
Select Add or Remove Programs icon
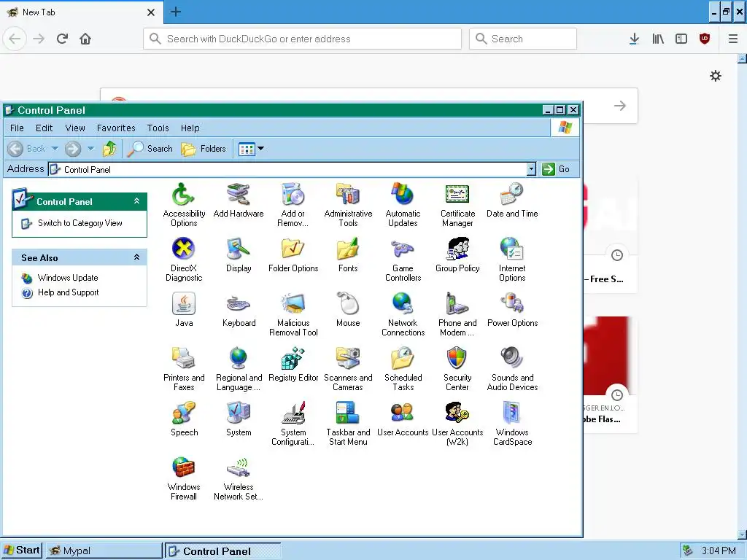click(293, 194)
